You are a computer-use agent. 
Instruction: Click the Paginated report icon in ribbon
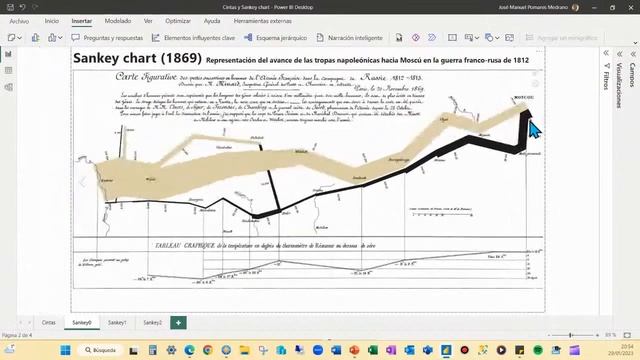click(x=399, y=38)
